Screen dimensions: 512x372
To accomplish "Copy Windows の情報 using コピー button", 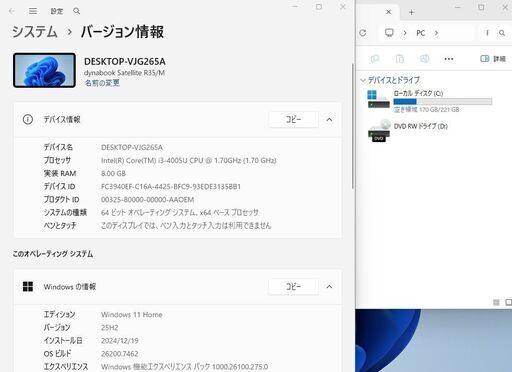I will 293,287.
